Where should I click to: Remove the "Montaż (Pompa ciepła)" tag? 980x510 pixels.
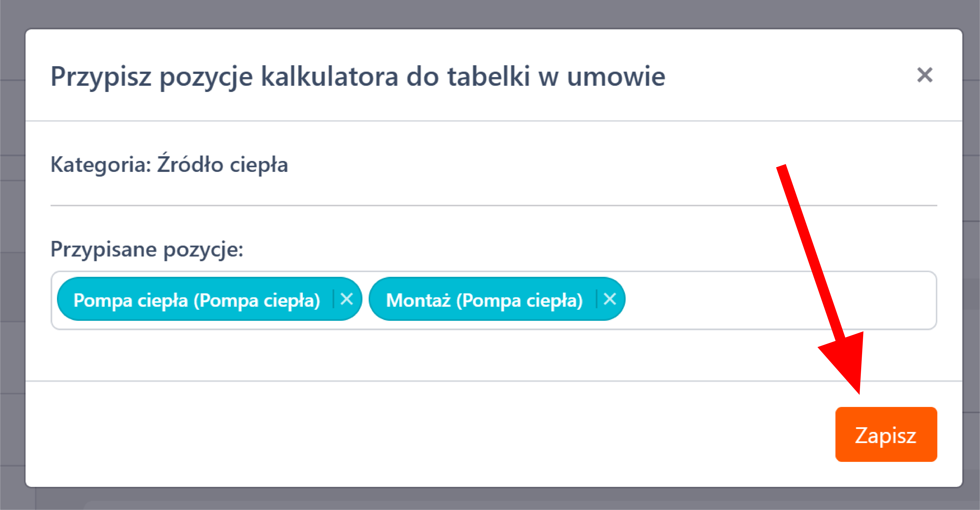coord(610,299)
